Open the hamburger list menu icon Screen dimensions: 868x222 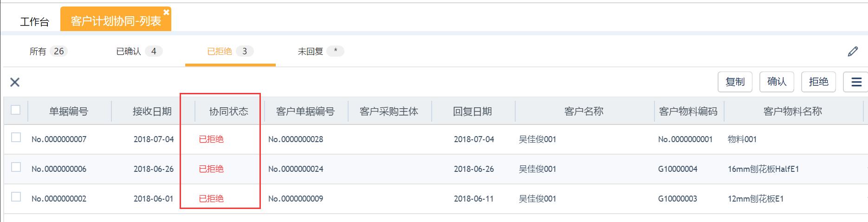(x=856, y=82)
